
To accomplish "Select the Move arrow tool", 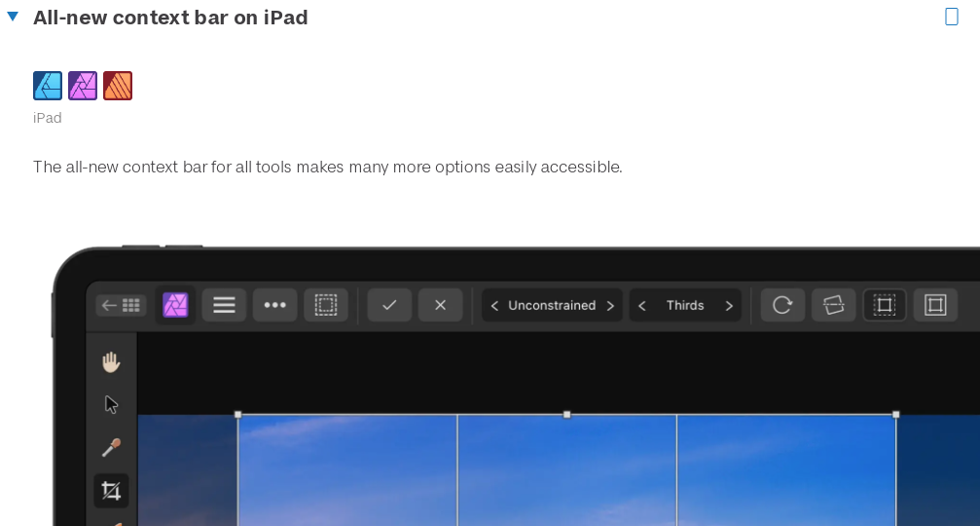I will point(111,404).
